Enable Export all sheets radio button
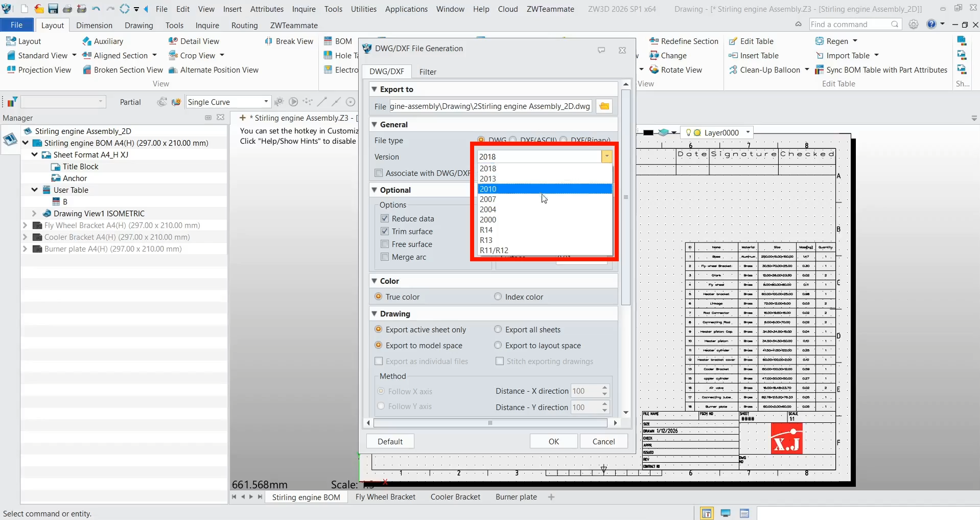The height and width of the screenshot is (520, 980). [498, 329]
